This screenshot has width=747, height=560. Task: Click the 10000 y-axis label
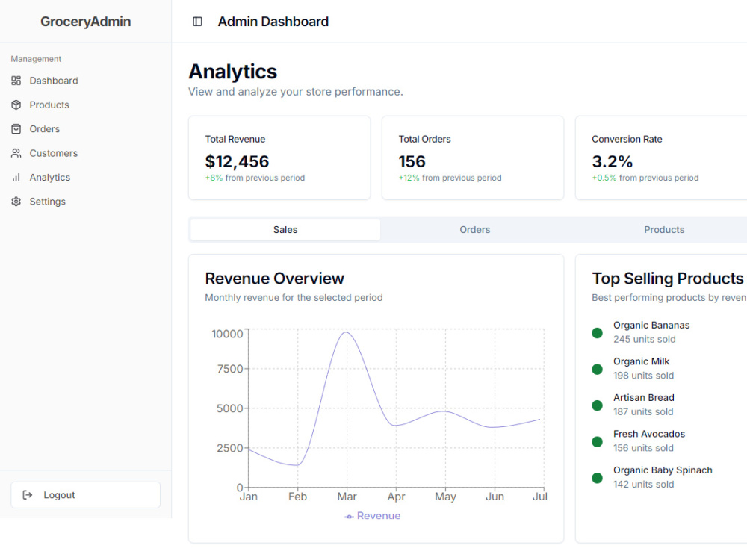[227, 334]
